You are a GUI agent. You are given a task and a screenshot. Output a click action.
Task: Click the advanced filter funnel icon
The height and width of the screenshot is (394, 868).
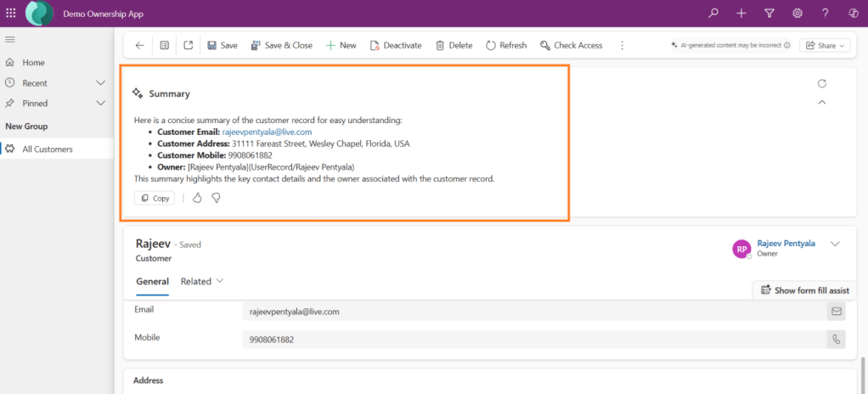point(769,13)
